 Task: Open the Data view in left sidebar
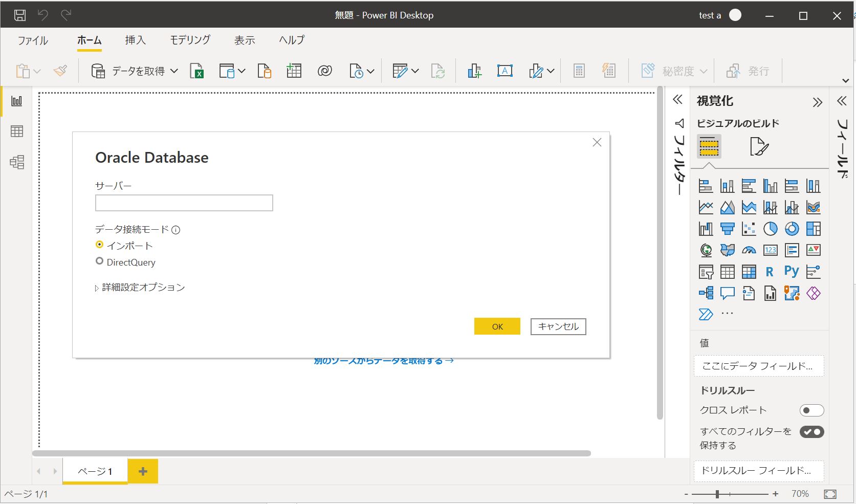tap(17, 132)
